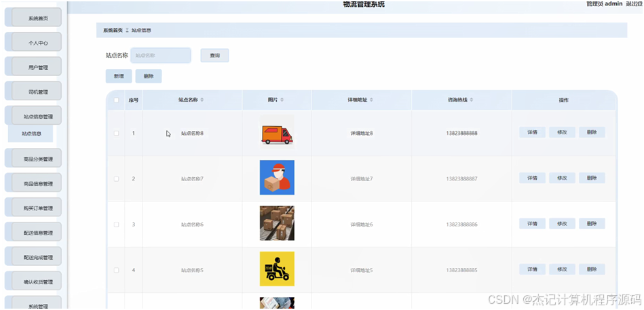The width and height of the screenshot is (644, 310).
Task: Click phone number 13823888885
Action: click(x=461, y=270)
